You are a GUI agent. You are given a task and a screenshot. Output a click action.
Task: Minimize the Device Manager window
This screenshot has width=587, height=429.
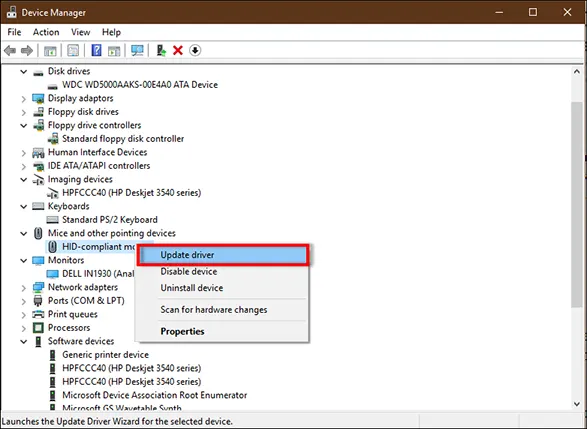[499, 12]
